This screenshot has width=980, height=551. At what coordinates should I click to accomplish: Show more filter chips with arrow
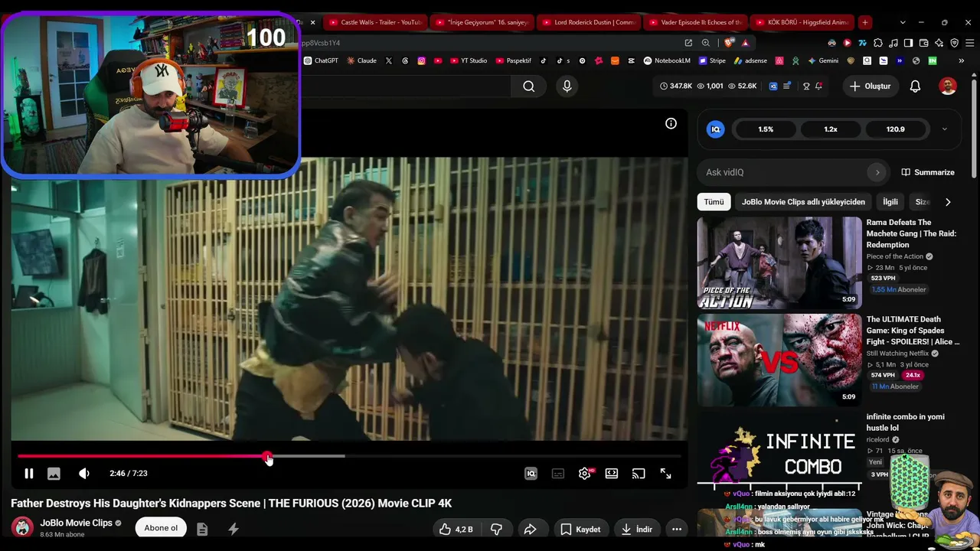tap(948, 202)
